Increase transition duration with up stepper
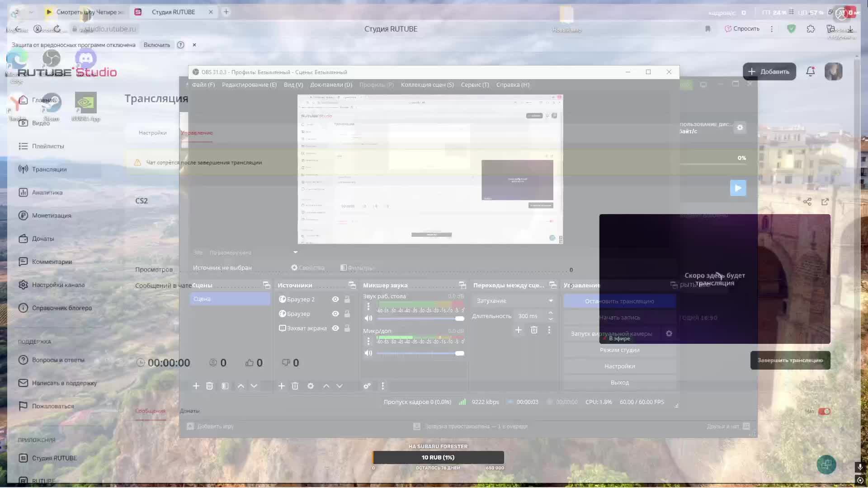The image size is (868, 488). (x=551, y=313)
